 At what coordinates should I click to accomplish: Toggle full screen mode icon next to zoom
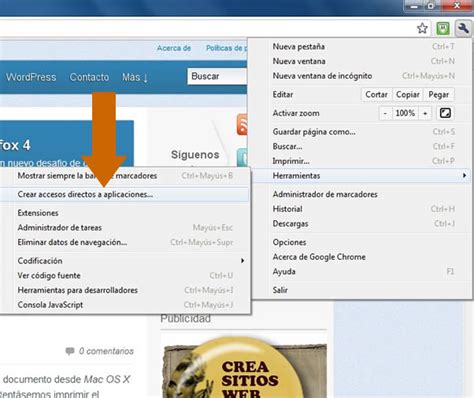click(x=445, y=113)
